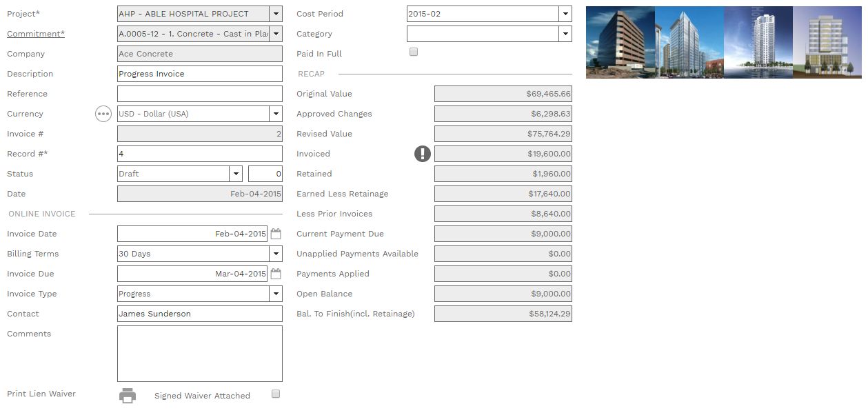Click the currency ellipsis options icon
This screenshot has width=868, height=413.
(x=103, y=114)
